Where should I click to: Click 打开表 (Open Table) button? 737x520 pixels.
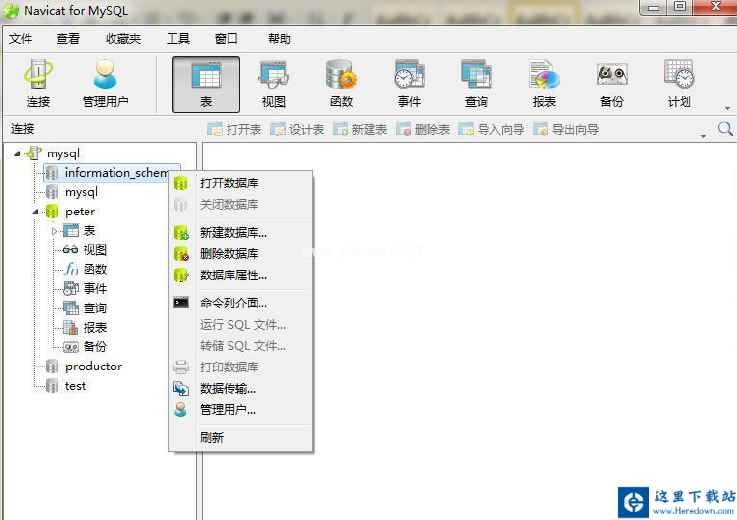(234, 129)
